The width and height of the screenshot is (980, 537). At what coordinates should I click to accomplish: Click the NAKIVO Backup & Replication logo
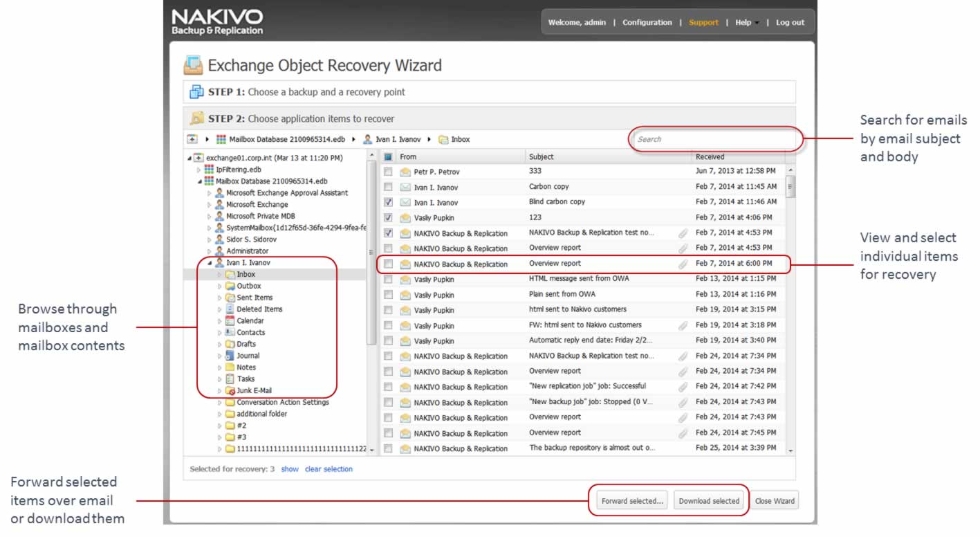coord(217,21)
